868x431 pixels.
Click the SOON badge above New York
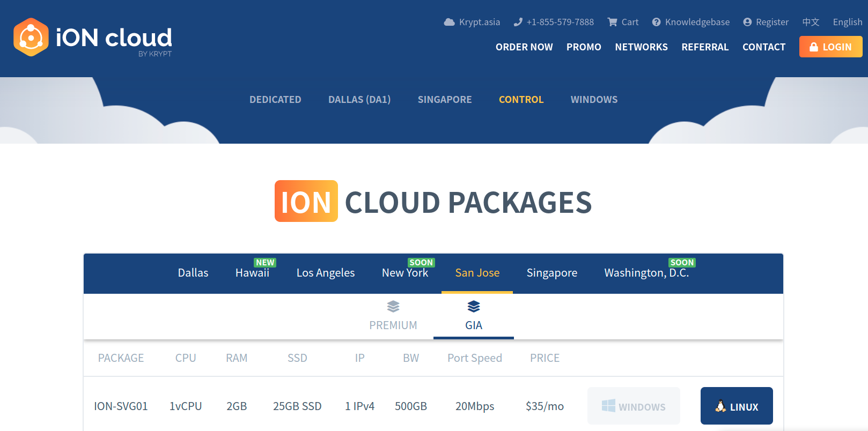coord(421,263)
